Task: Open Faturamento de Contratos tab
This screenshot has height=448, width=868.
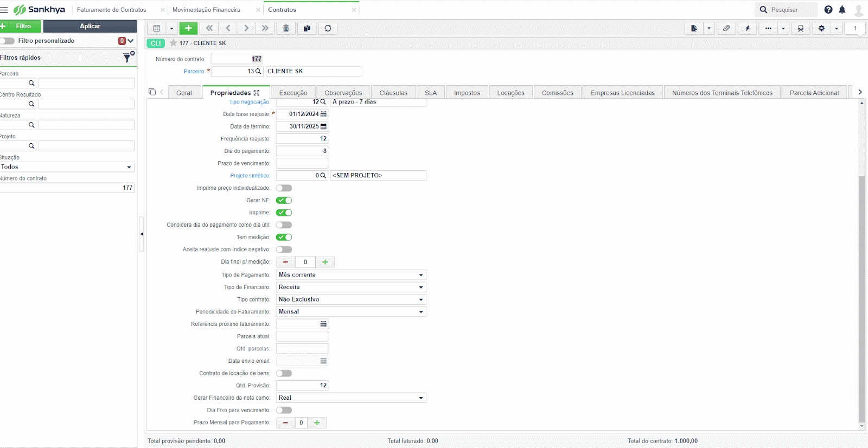Action: pos(112,10)
